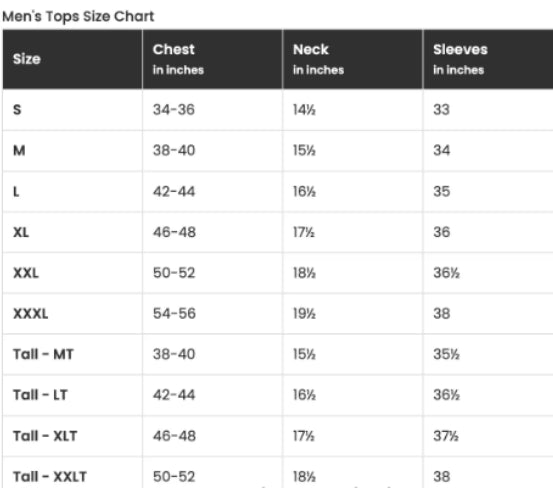
Task: Click the Sleeves in inches header
Action: (460, 59)
